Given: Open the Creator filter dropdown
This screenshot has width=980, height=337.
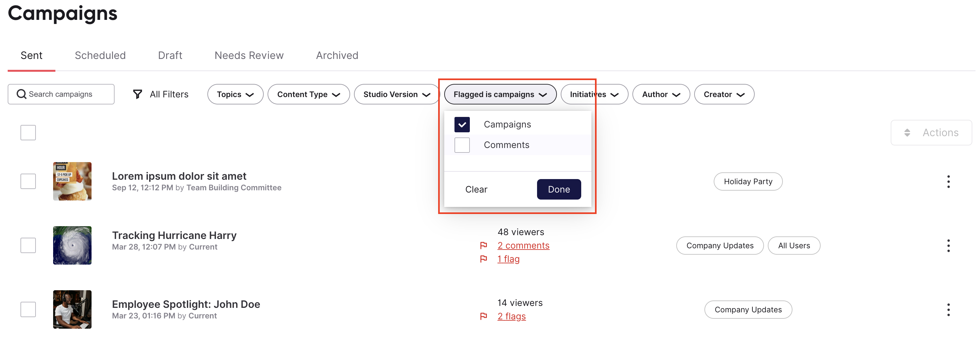Looking at the screenshot, I should click(724, 94).
